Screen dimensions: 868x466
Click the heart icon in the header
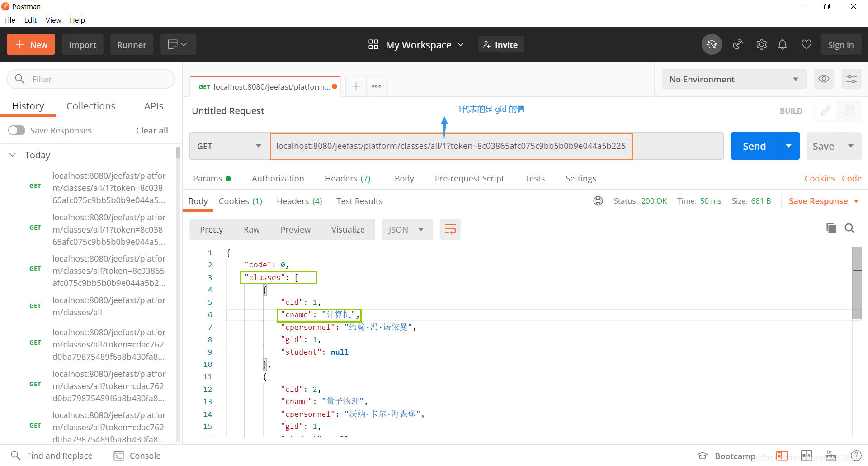tap(807, 44)
